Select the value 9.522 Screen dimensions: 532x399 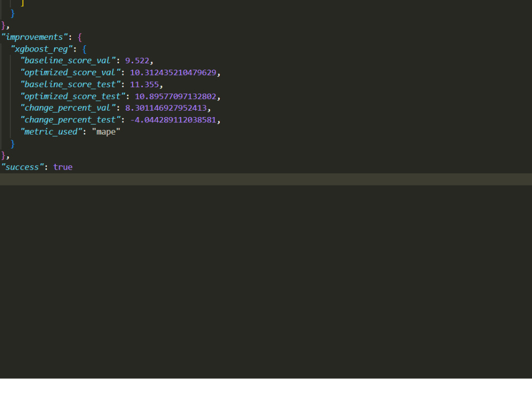[137, 61]
